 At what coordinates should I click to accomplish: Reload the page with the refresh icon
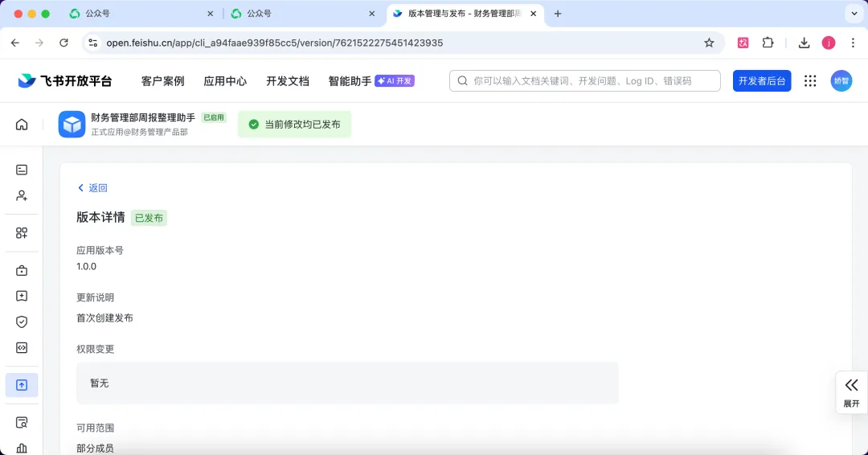tap(63, 43)
